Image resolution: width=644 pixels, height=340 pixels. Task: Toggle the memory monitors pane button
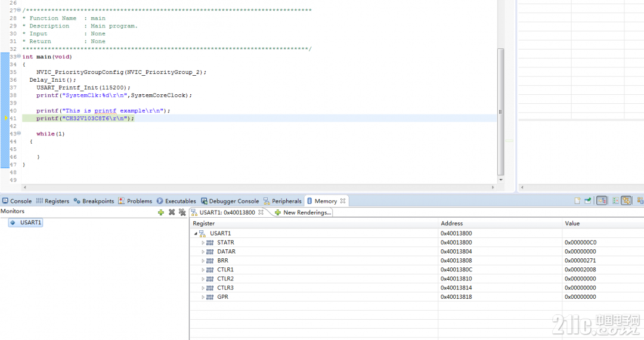point(602,201)
